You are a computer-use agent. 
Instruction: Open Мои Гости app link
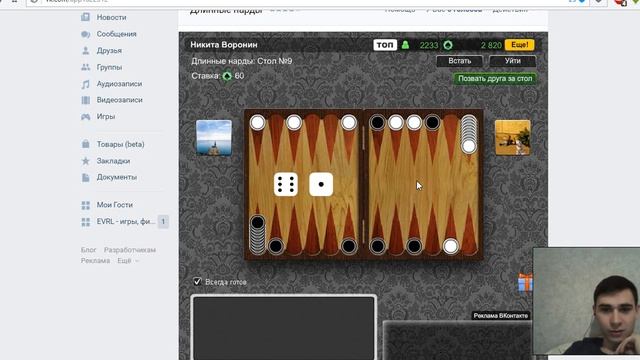115,205
